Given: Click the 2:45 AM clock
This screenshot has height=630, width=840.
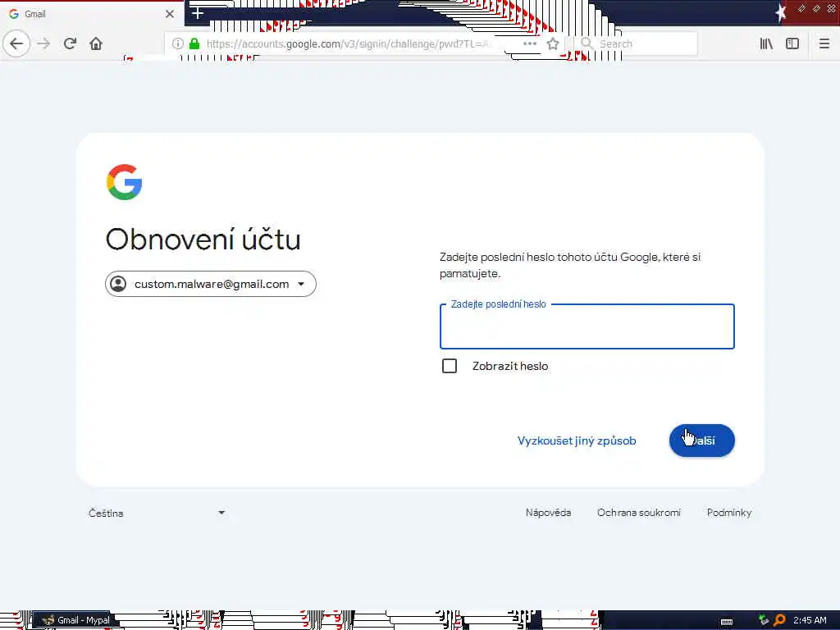Looking at the screenshot, I should pos(810,620).
